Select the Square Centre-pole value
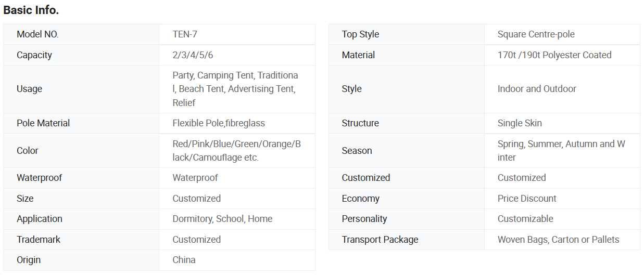644x275 pixels. coord(536,34)
